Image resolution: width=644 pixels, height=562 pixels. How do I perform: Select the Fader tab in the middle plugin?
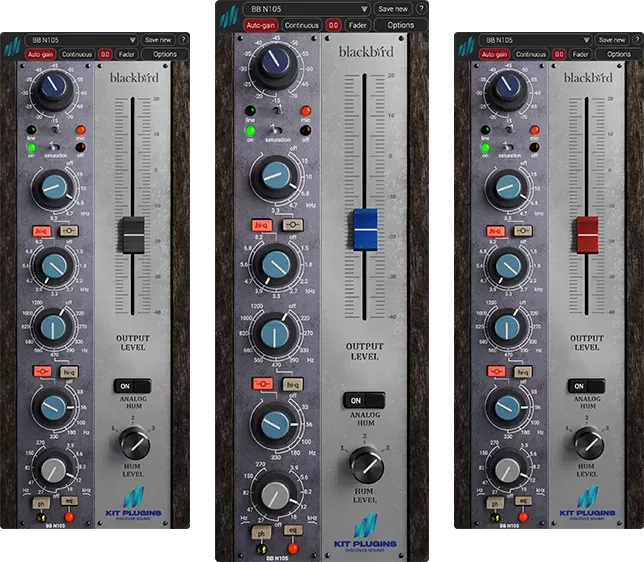coord(357,25)
